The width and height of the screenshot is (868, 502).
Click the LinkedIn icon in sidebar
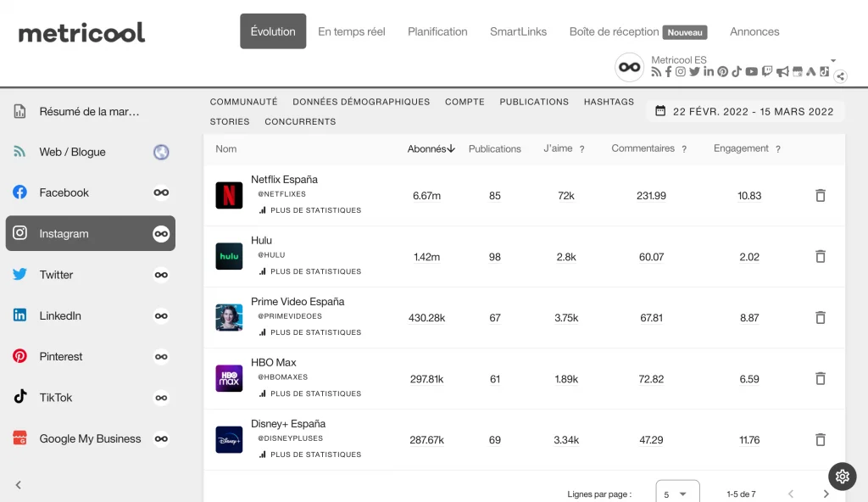click(20, 315)
